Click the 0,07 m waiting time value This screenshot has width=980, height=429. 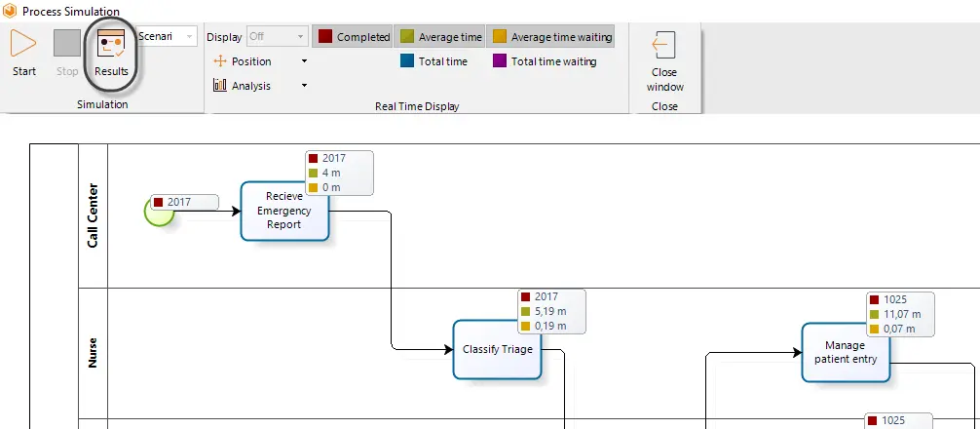point(899,329)
